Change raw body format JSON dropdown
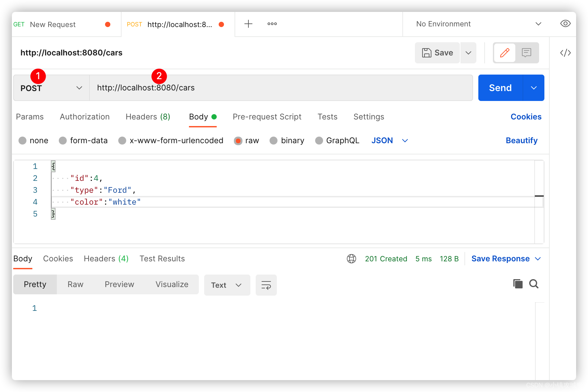Image resolution: width=588 pixels, height=392 pixels. tap(390, 141)
